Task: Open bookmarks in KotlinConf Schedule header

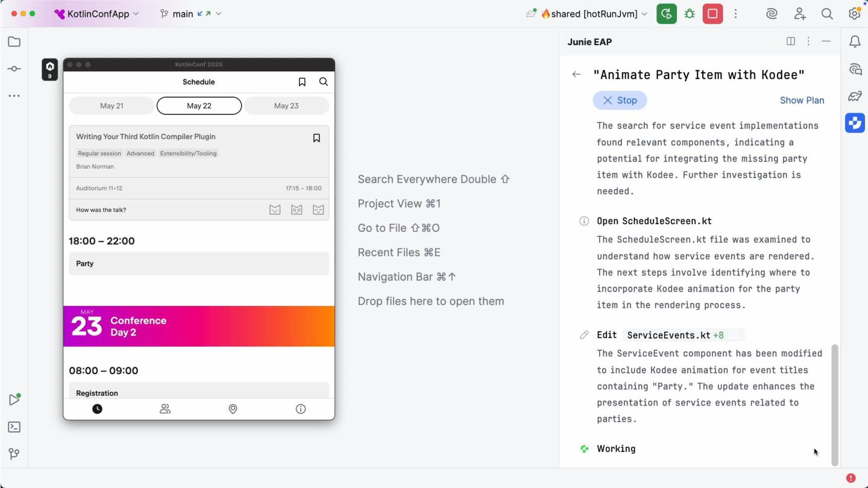Action: click(x=302, y=82)
